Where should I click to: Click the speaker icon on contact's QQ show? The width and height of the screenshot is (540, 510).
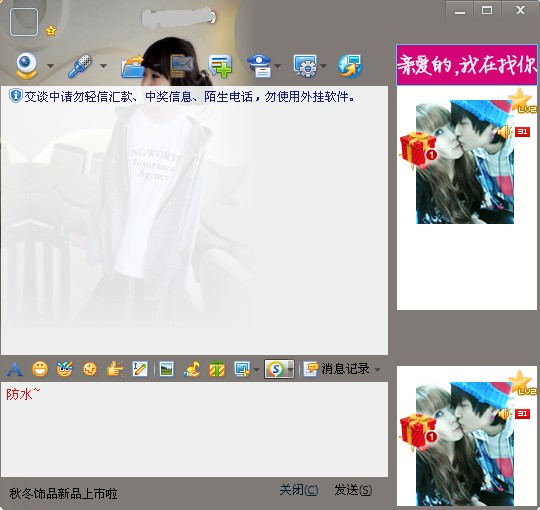tap(504, 132)
